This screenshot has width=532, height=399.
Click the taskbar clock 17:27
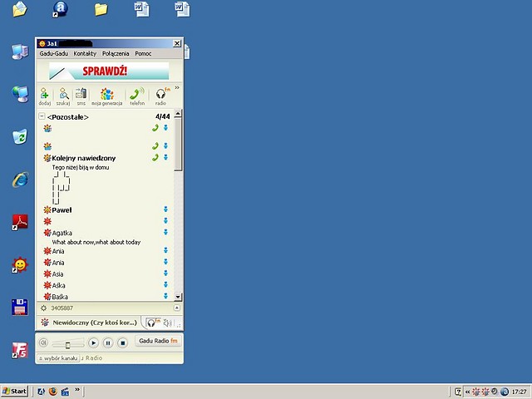click(x=519, y=392)
